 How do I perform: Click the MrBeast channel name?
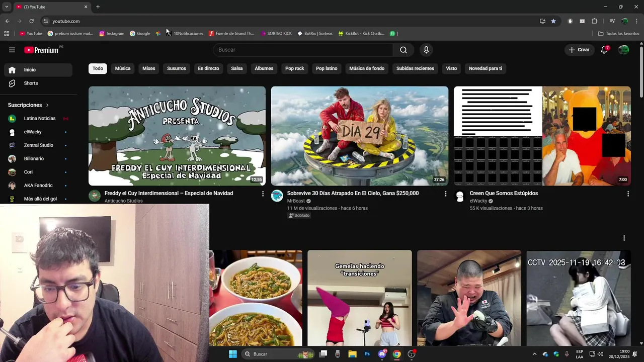click(x=296, y=201)
